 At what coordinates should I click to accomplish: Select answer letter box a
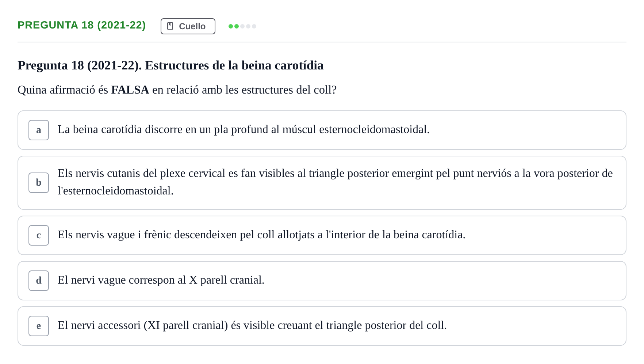click(x=39, y=130)
